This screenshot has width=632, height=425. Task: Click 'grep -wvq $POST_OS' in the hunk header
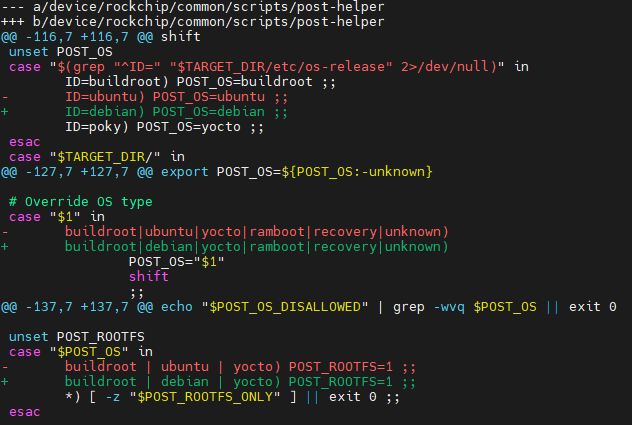point(465,307)
